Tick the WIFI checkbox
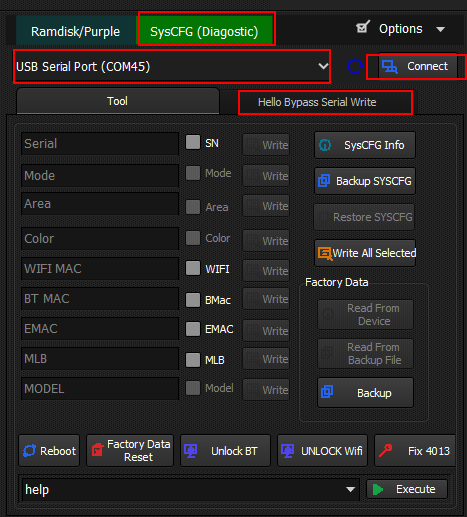Screen dimensions: 467x517 (x=193, y=268)
